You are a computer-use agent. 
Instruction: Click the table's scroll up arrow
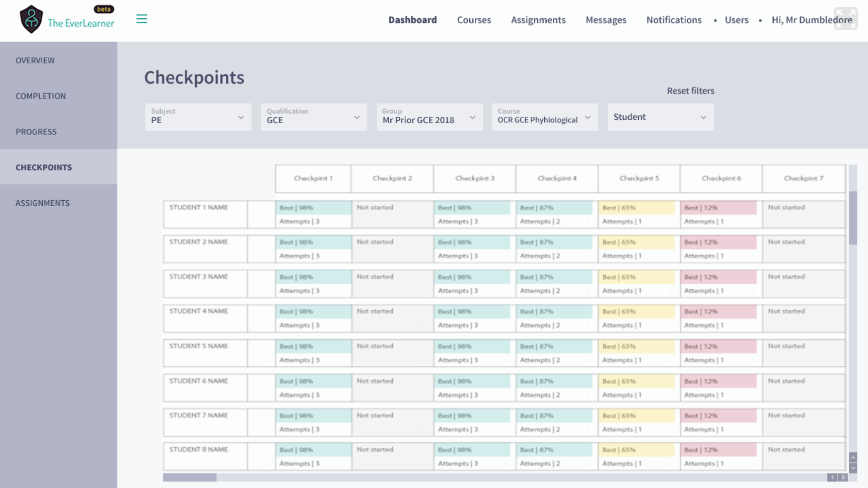[x=853, y=457]
